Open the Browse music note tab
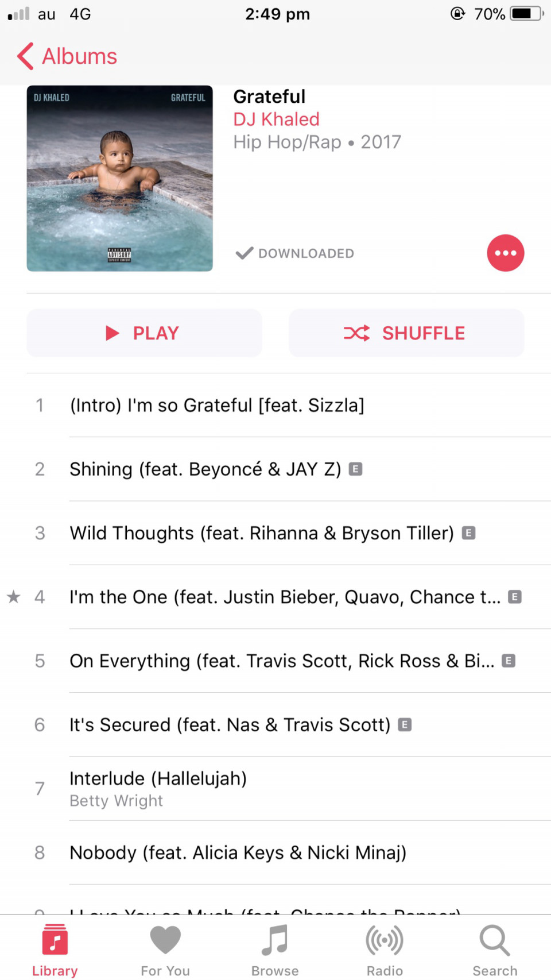The image size is (551, 980). pyautogui.click(x=275, y=949)
